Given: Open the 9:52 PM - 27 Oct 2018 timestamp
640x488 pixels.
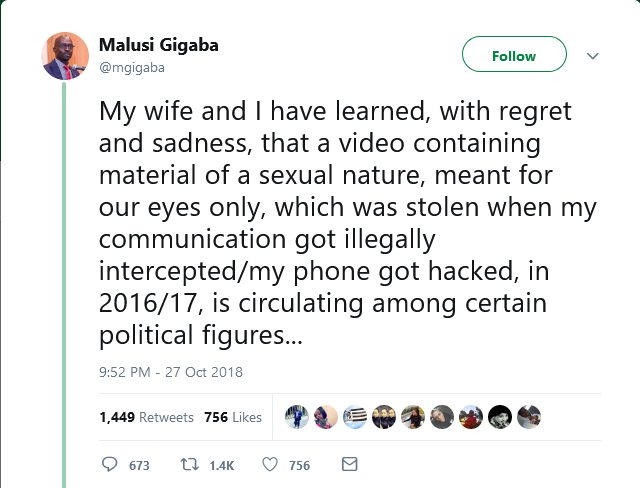Looking at the screenshot, I should (x=171, y=372).
